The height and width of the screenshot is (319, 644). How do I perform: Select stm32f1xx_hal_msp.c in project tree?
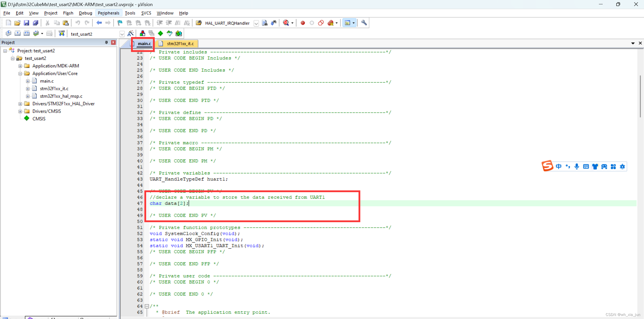pos(61,96)
